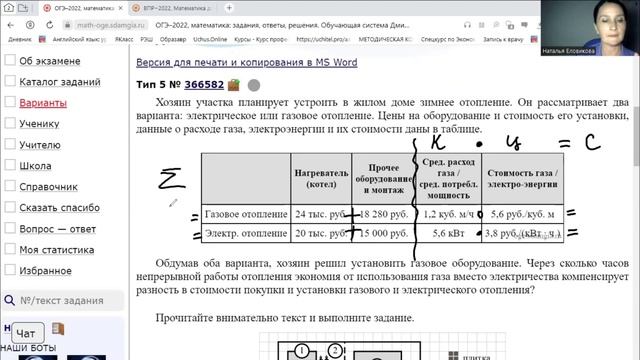
Task: Open Версия для печати и копирования link
Action: coord(247,62)
